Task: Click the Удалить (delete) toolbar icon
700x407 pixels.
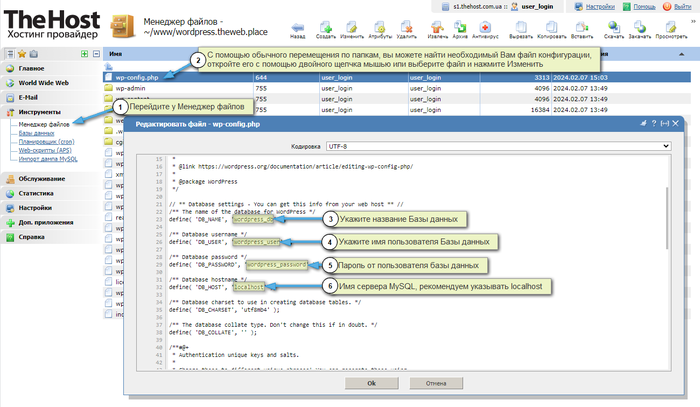Action: coord(406,30)
